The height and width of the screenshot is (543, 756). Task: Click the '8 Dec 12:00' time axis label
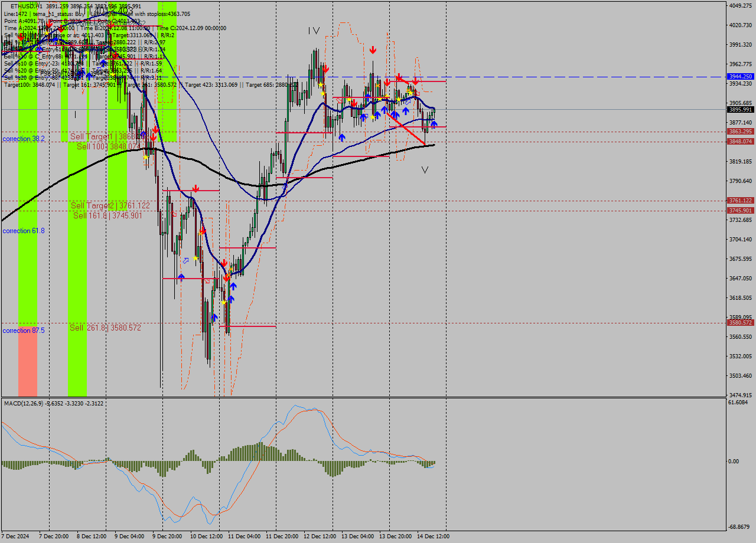coord(92,537)
